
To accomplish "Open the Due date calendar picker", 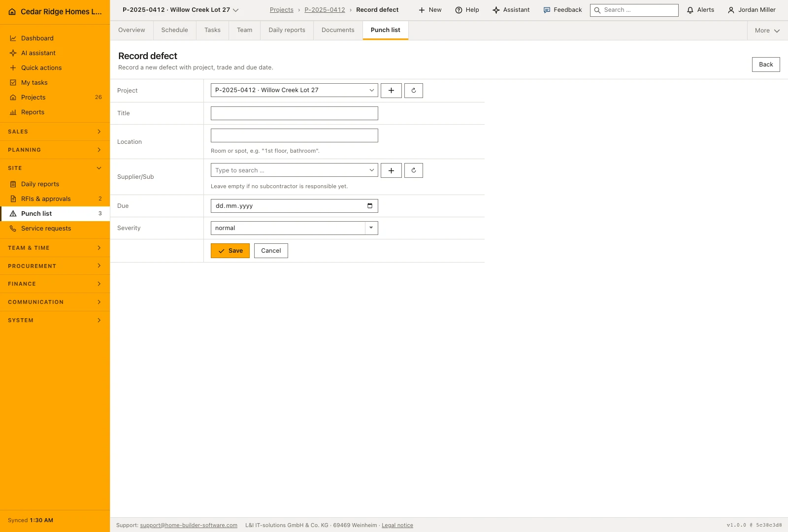I will [x=370, y=206].
